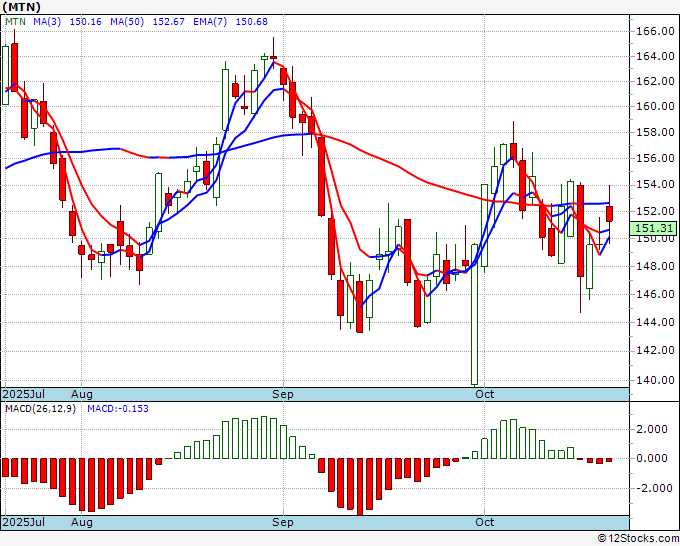Click the 140.00 price axis label

(655, 380)
